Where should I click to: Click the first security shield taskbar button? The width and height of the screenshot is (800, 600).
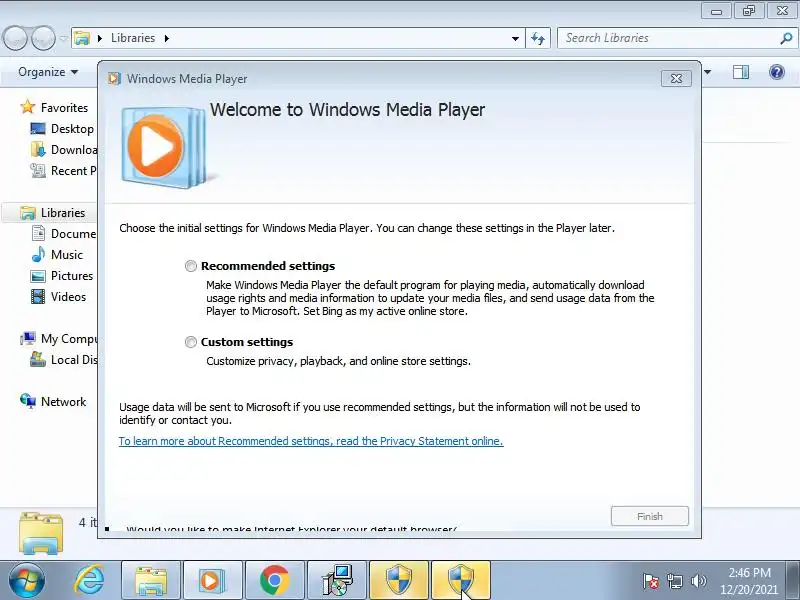399,580
